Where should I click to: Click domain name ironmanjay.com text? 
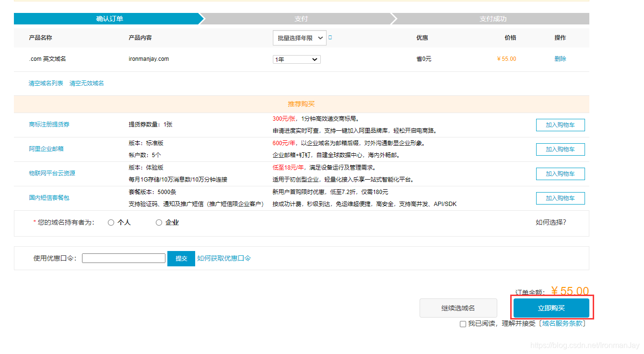pos(149,59)
